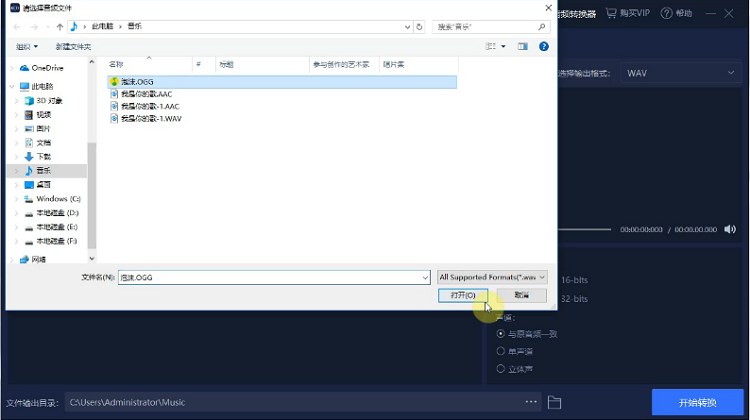The width and height of the screenshot is (750, 420).
Task: Go up one folder level arrow
Action: pos(60,27)
